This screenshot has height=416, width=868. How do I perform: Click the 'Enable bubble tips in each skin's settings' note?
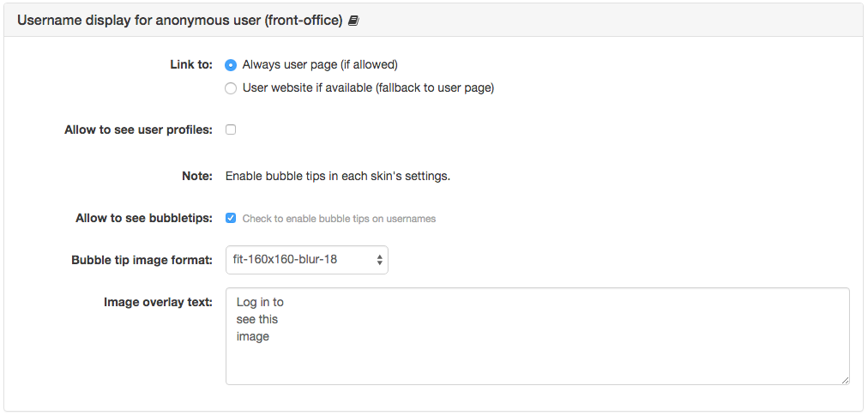tap(338, 177)
